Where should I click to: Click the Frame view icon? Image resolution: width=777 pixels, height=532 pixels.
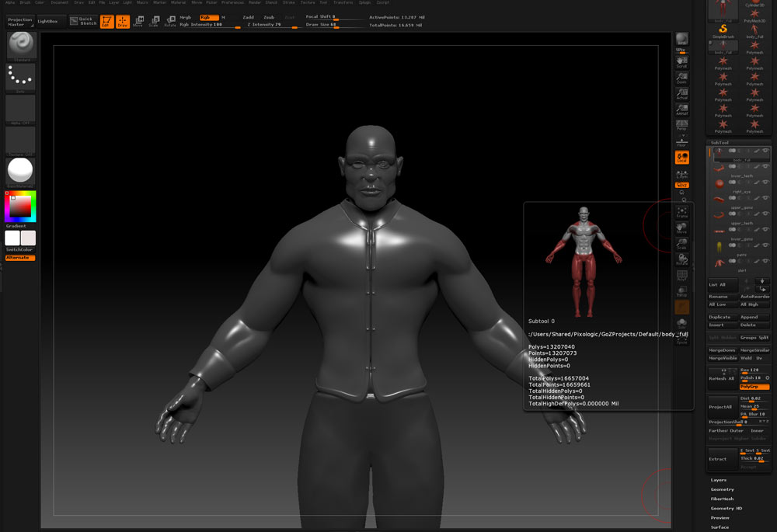point(682,213)
